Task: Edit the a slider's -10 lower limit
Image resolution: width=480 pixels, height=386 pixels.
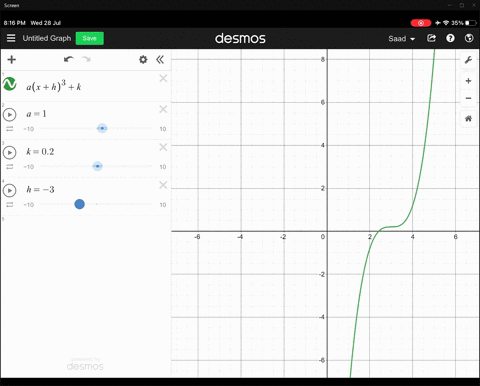Action: 29,129
